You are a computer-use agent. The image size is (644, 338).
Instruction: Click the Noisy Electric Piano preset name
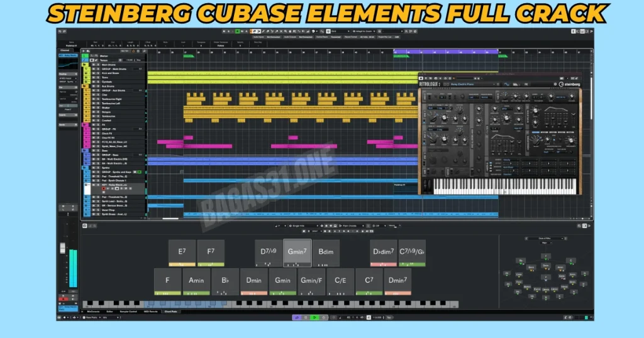462,84
